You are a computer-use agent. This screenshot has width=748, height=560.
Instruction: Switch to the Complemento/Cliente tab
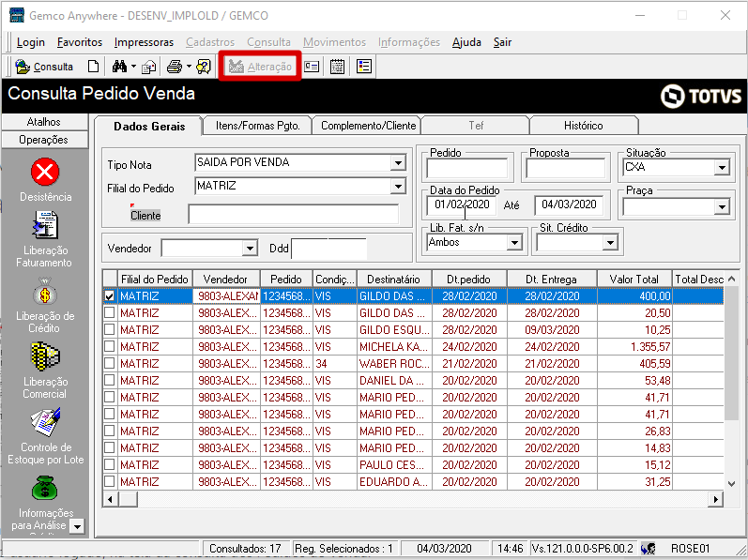pos(368,126)
